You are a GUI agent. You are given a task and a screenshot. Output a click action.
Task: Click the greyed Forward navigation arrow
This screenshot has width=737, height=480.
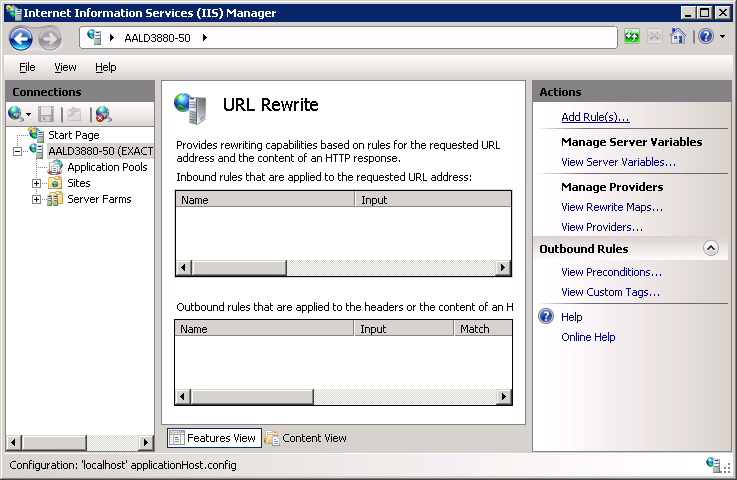pyautogui.click(x=50, y=39)
